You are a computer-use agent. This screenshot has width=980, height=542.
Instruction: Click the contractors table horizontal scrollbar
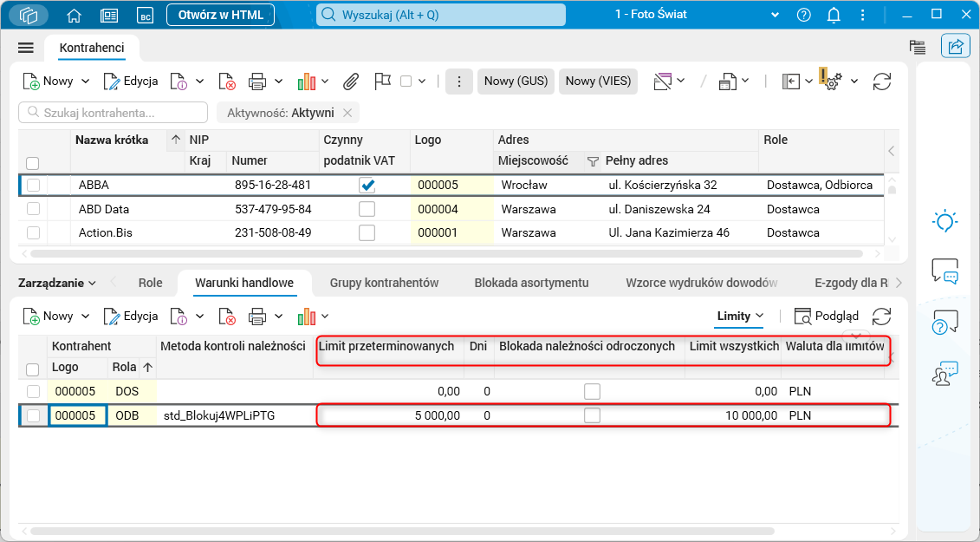(x=446, y=254)
